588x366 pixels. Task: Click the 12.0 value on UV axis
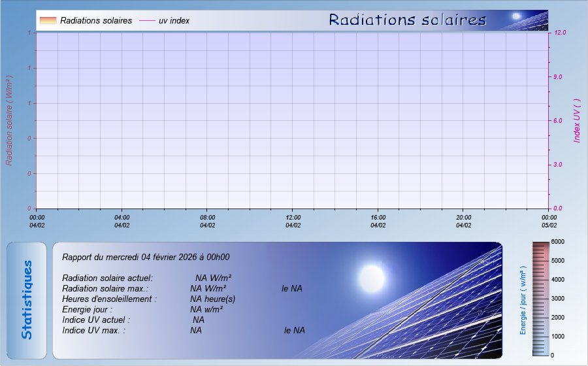[560, 33]
